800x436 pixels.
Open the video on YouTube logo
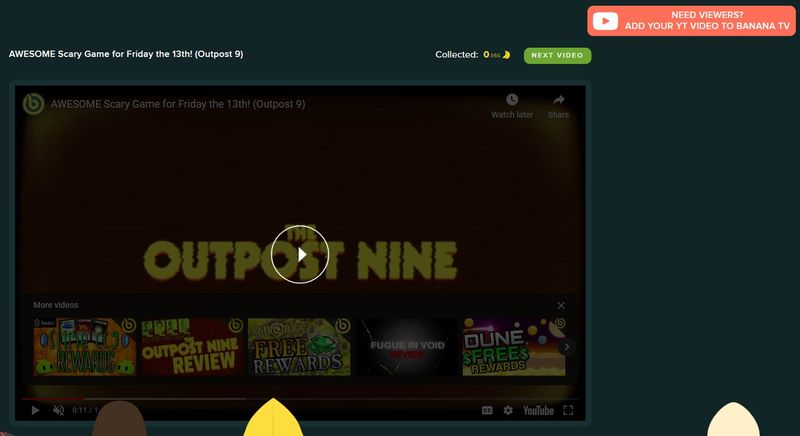click(538, 410)
